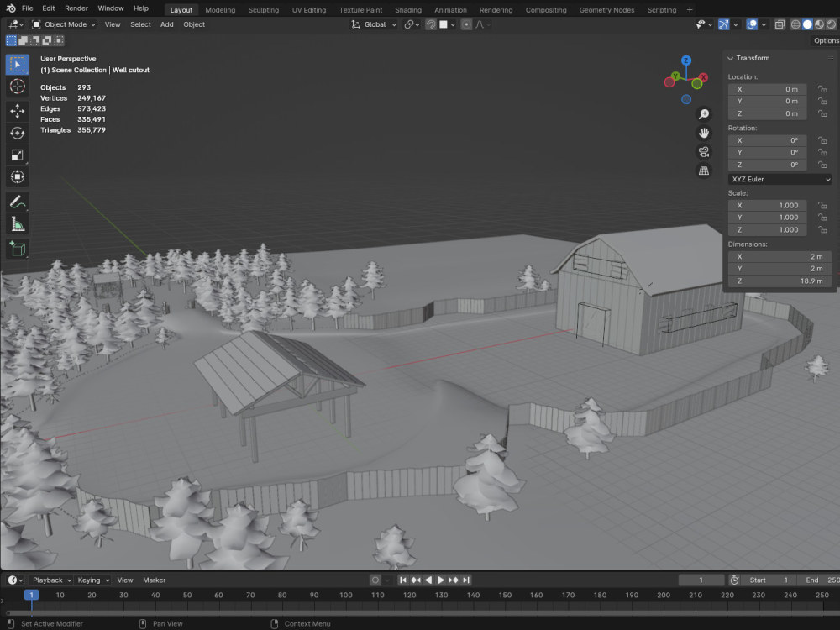Open the snapping options dropdown
840x630 pixels.
click(x=448, y=24)
